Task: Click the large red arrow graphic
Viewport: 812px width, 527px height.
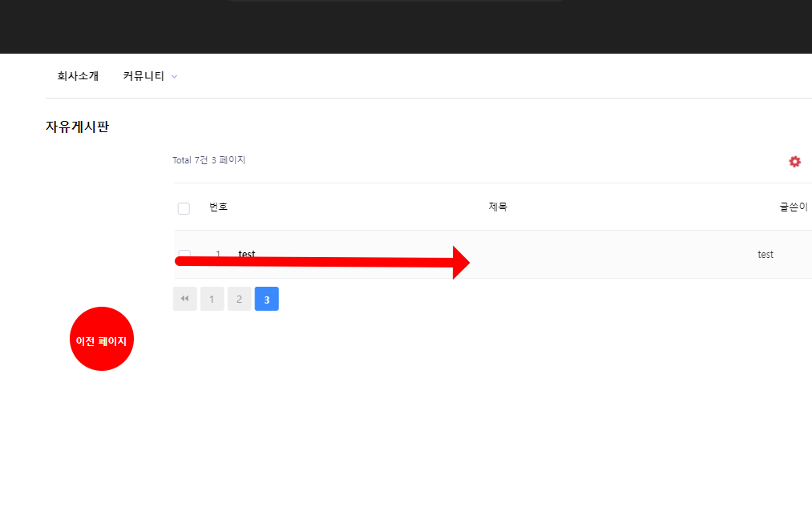Action: tap(321, 262)
